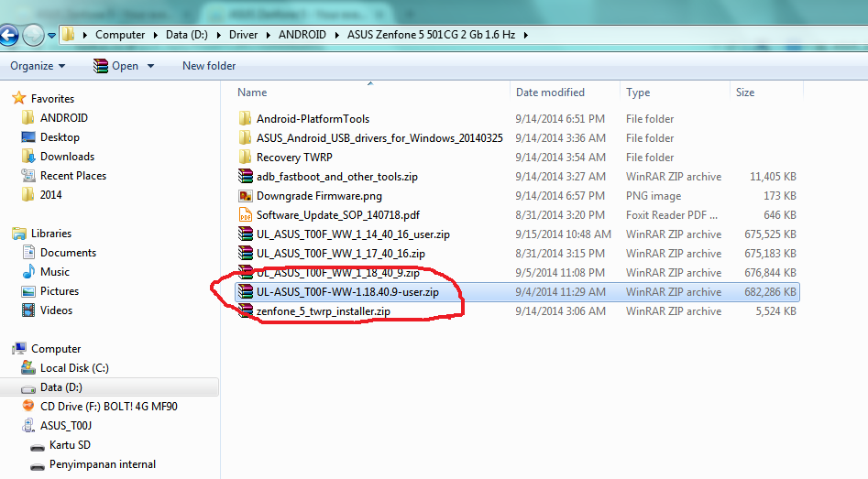Select Driver in the address breadcrumb

pyautogui.click(x=244, y=34)
